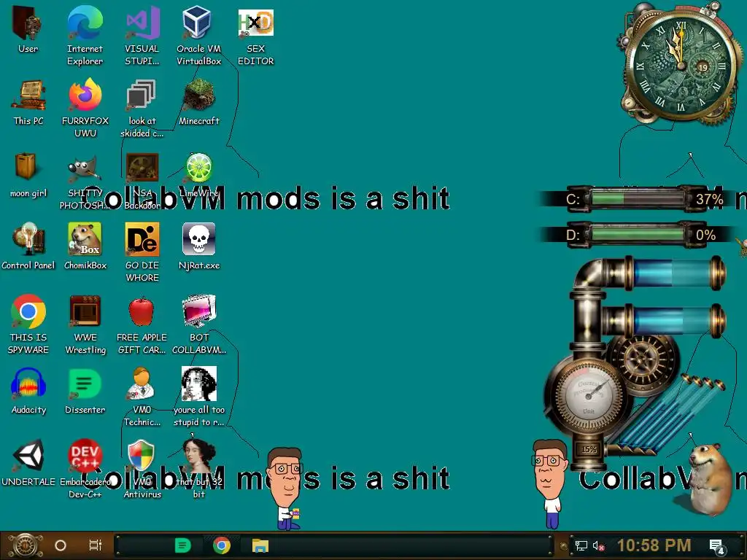Click the D: drive 0% usage bar
The width and height of the screenshot is (747, 560).
636,235
